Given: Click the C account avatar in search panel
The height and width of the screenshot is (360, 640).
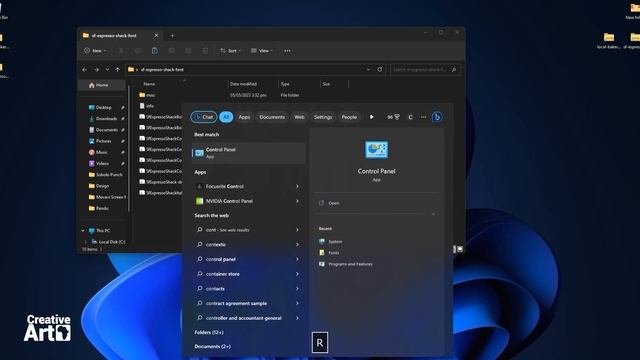Looking at the screenshot, I should 410,117.
